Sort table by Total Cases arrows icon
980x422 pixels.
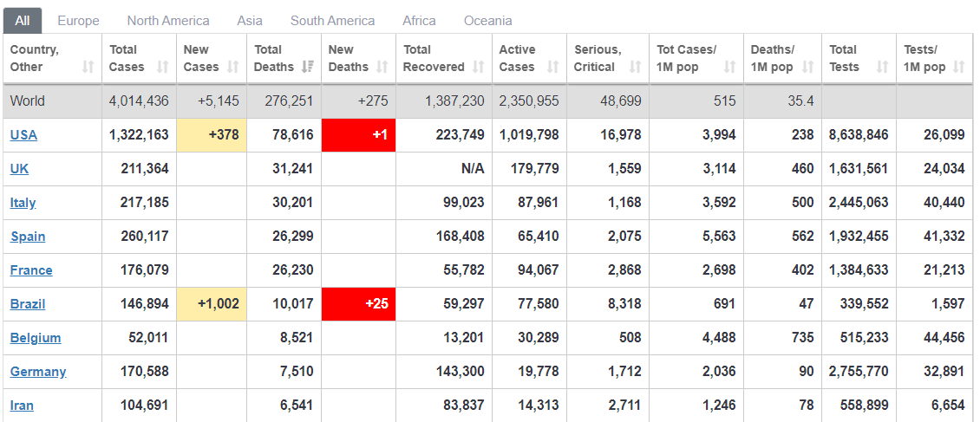163,67
